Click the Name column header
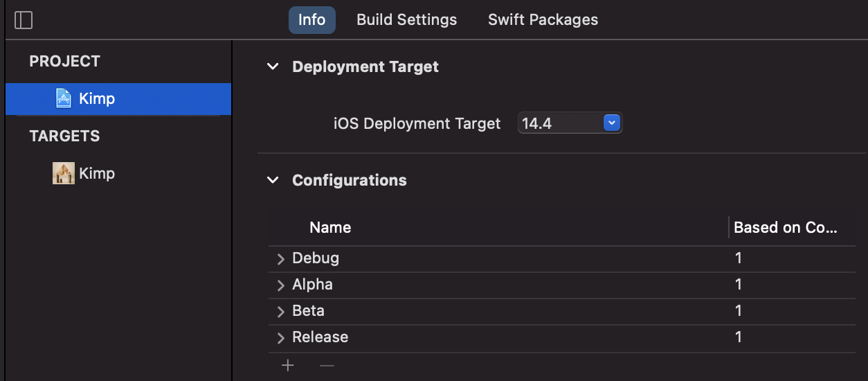 coord(330,227)
